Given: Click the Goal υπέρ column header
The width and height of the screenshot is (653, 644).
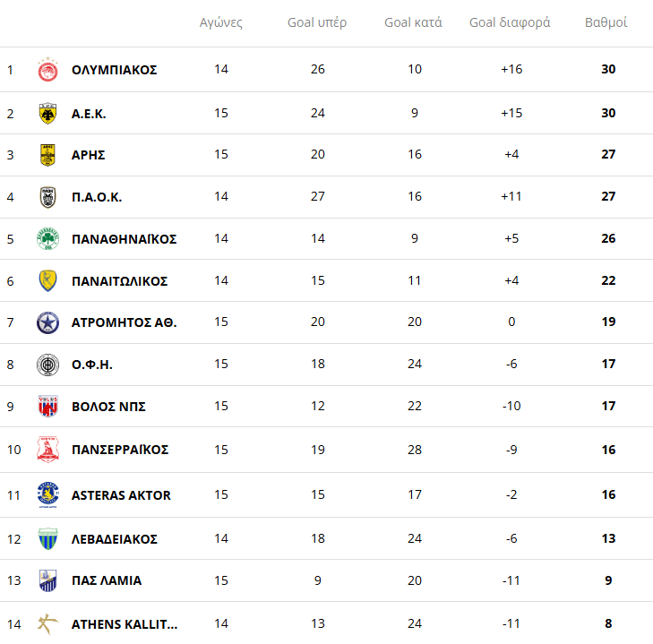Looking at the screenshot, I should tap(317, 22).
